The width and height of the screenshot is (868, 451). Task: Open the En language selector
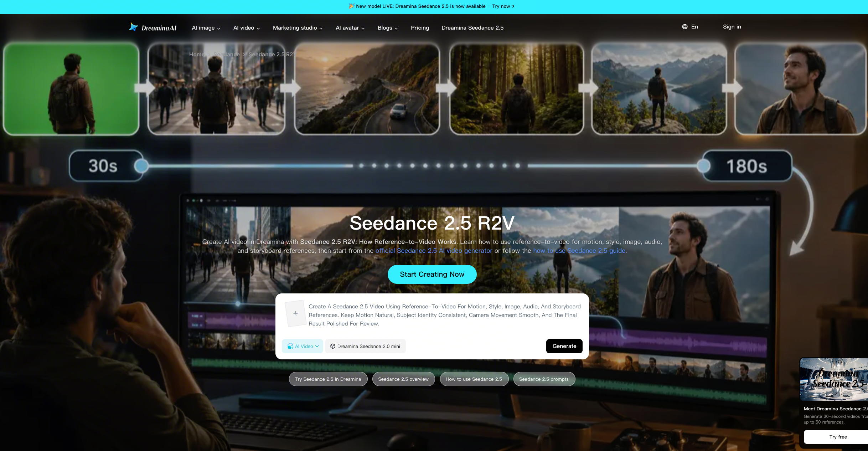(x=690, y=27)
